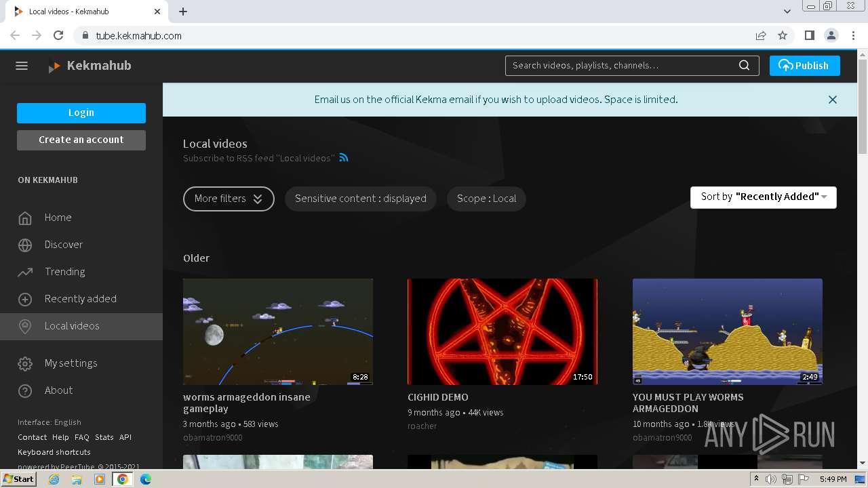Click Create an account button

[x=81, y=140]
